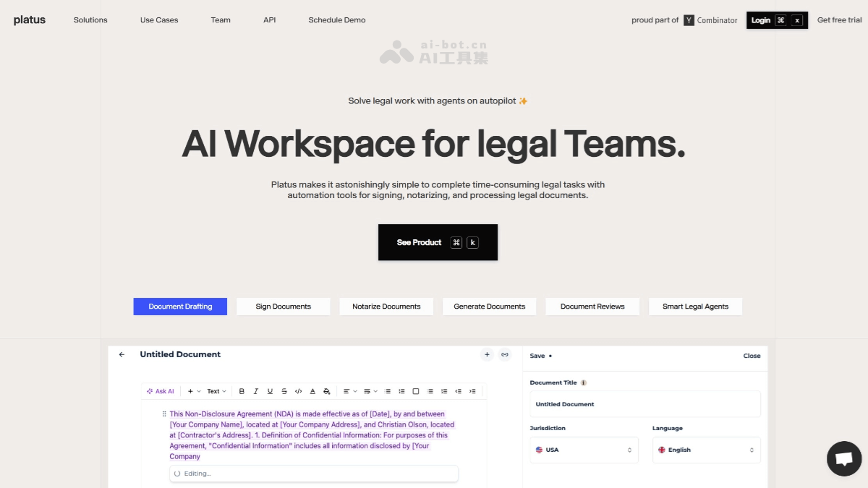Expand the text alignment dropdown
Image resolution: width=868 pixels, height=488 pixels.
(x=350, y=391)
